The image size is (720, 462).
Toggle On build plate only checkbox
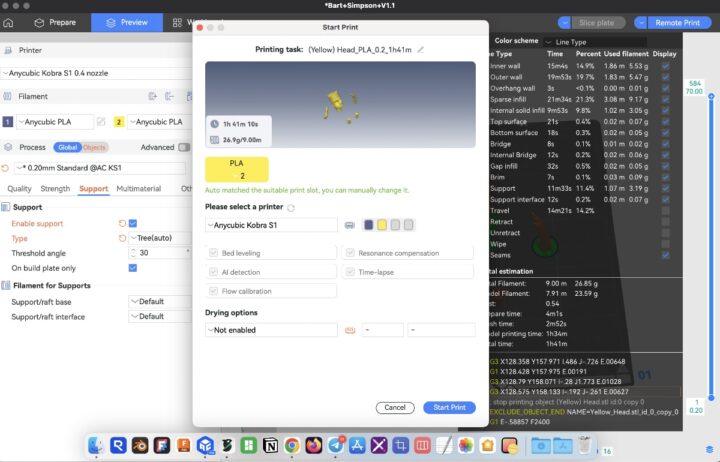click(x=133, y=268)
